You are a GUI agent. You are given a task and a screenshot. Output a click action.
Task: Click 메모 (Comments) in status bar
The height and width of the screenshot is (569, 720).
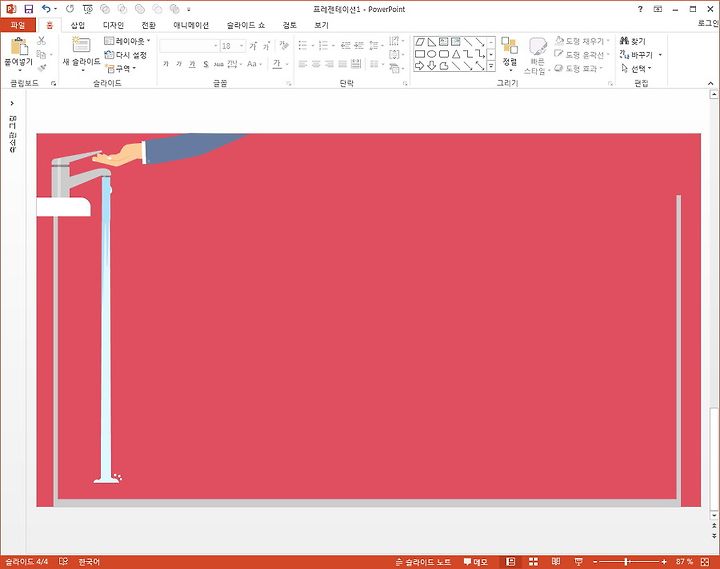click(475, 562)
